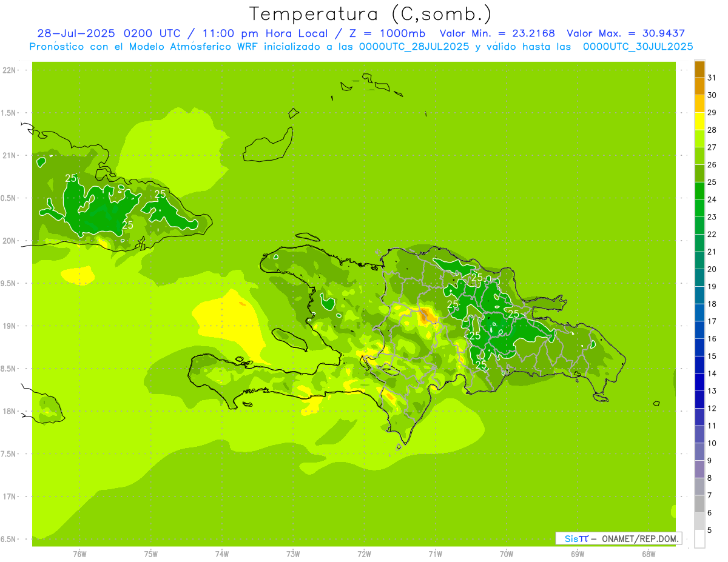Click the '69W' longitude label
This screenshot has height=562, width=728.
click(x=578, y=554)
